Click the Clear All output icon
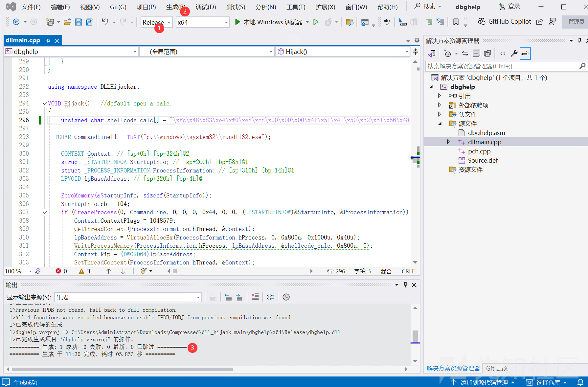Screen dimensions: 588x387 coord(255,297)
